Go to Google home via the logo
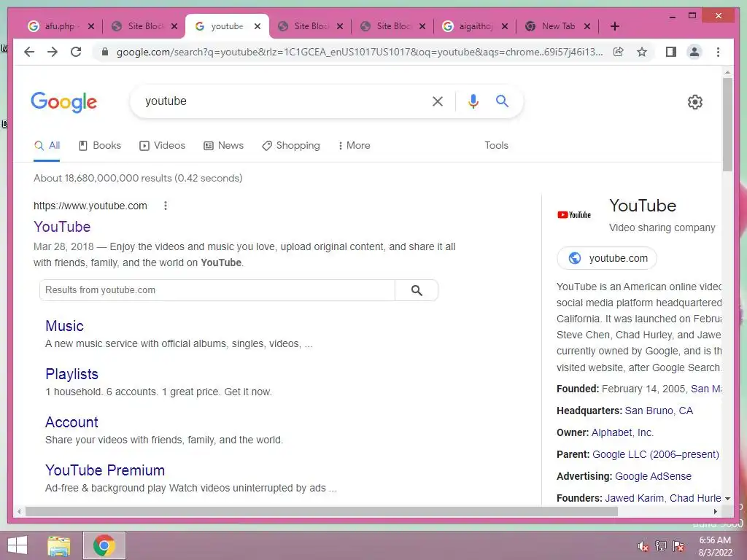This screenshot has width=747, height=560. click(64, 102)
